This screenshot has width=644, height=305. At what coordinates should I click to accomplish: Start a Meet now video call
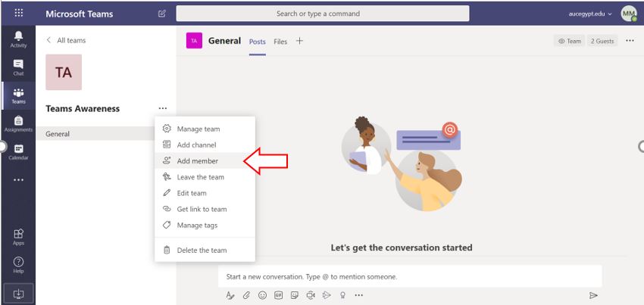coord(311,295)
